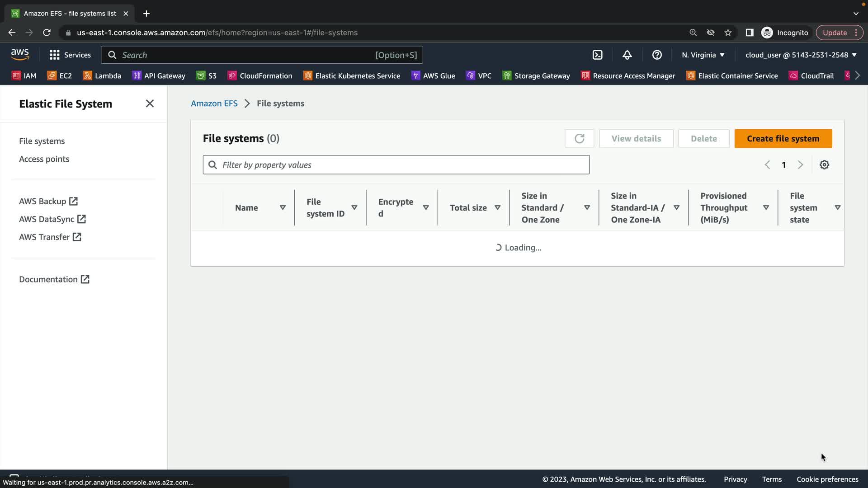Open the cloud_user account dropdown
Viewport: 868px width, 488px height.
[801, 55]
